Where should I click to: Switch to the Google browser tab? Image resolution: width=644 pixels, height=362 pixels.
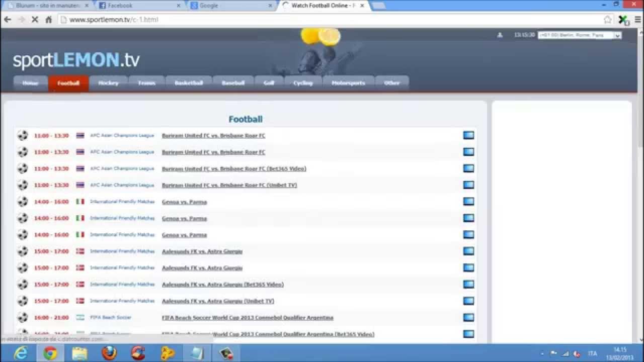click(231, 6)
